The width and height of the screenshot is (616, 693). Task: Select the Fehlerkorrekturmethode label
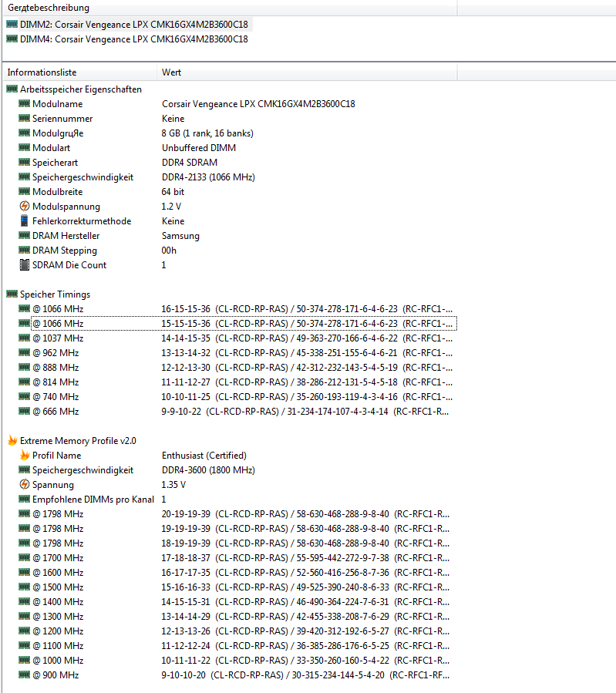[82, 221]
